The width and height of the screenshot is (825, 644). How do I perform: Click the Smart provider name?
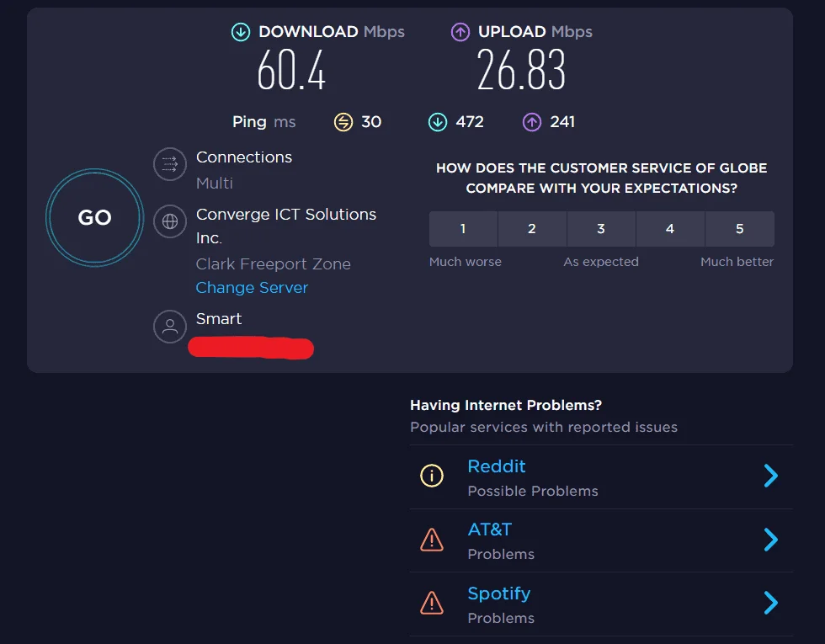pos(218,319)
